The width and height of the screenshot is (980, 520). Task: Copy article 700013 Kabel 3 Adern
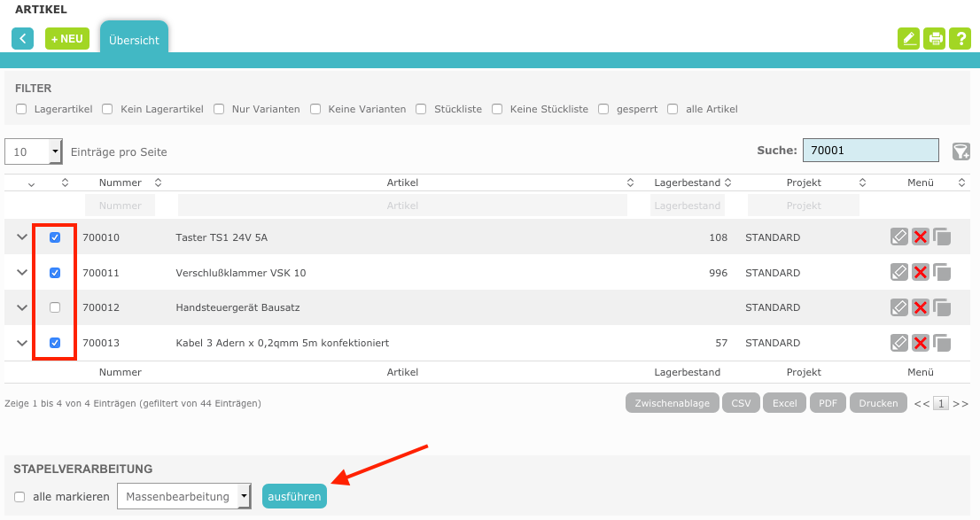[x=942, y=343]
